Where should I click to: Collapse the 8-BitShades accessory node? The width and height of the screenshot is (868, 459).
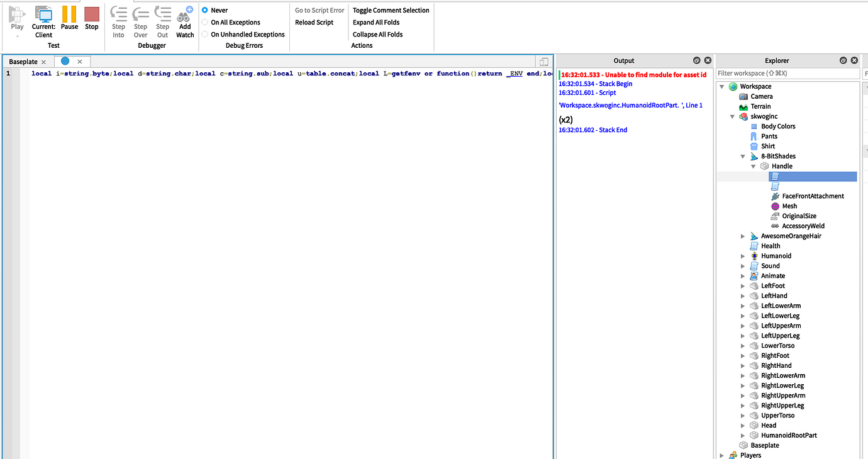pos(743,157)
